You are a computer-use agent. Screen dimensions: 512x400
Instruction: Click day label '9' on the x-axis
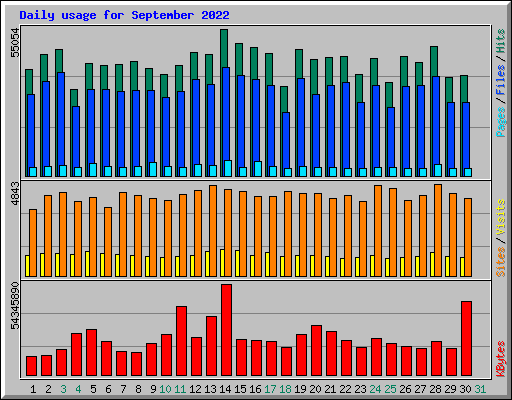coord(153,389)
